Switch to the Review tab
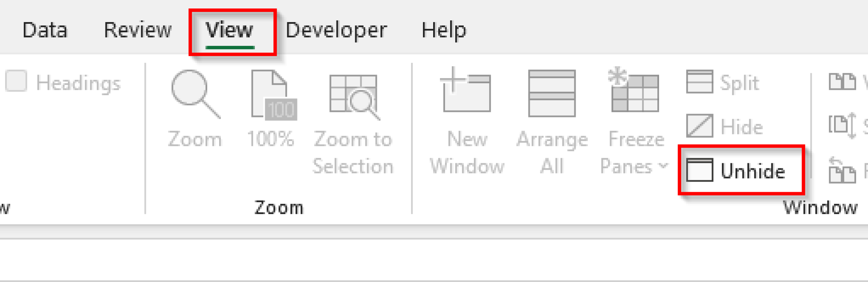The height and width of the screenshot is (282, 868). [137, 30]
